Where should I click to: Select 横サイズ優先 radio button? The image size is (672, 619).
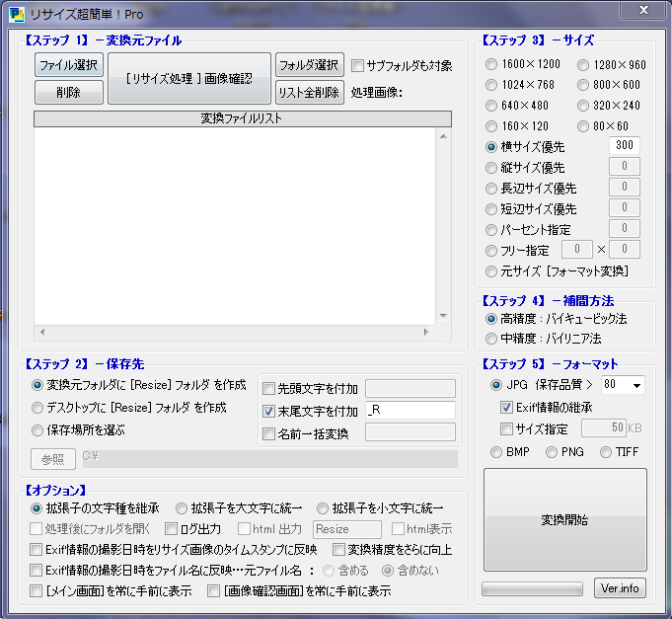[491, 147]
